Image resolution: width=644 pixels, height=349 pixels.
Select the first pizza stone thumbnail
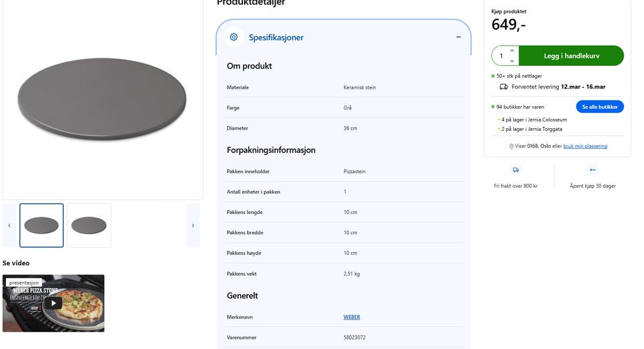tap(42, 226)
